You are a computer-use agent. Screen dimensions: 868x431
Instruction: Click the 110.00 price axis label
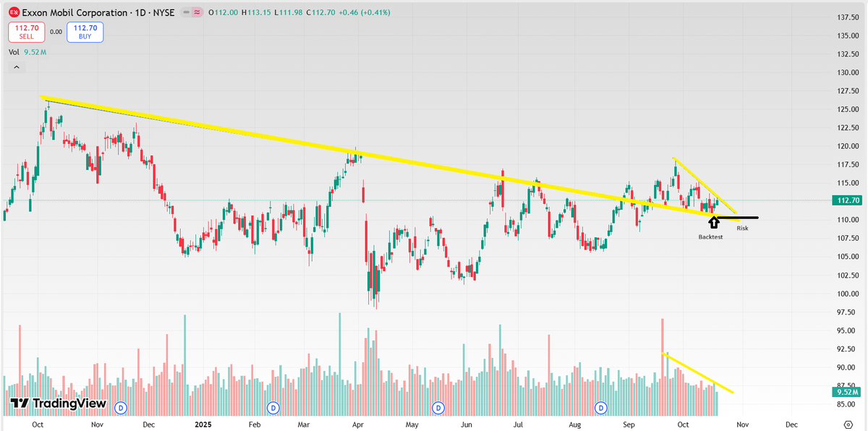click(846, 220)
